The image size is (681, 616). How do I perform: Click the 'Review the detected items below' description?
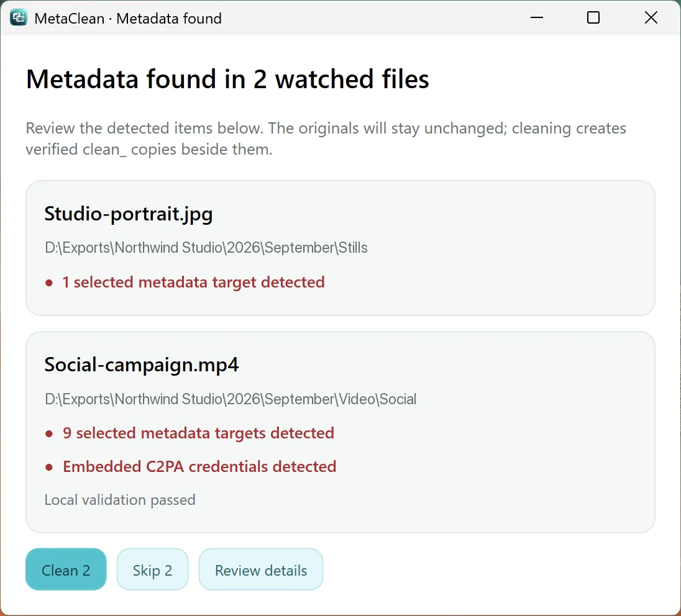326,138
